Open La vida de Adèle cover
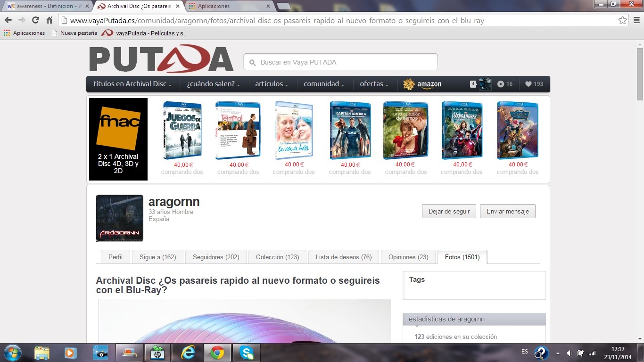The width and height of the screenshot is (644, 362). (294, 131)
